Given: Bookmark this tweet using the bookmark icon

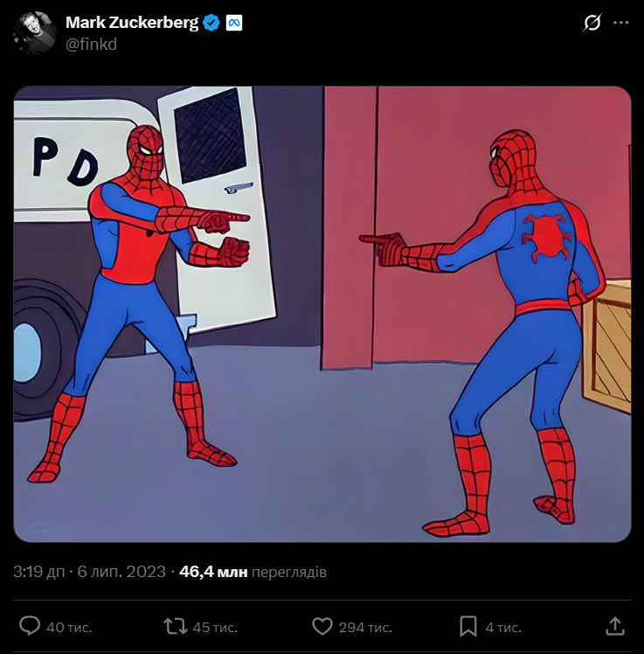Looking at the screenshot, I should [468, 626].
